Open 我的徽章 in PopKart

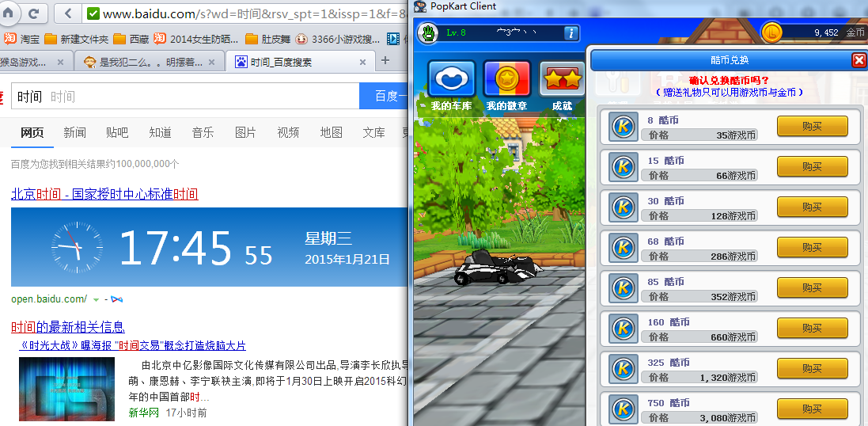506,86
